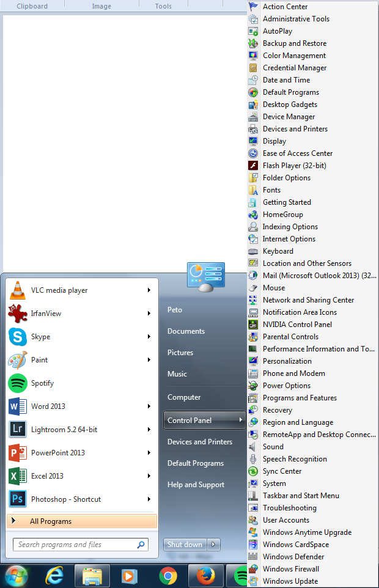This screenshot has width=379, height=588.
Task: Open the Skype icon in Start menu
Action: coord(18,337)
